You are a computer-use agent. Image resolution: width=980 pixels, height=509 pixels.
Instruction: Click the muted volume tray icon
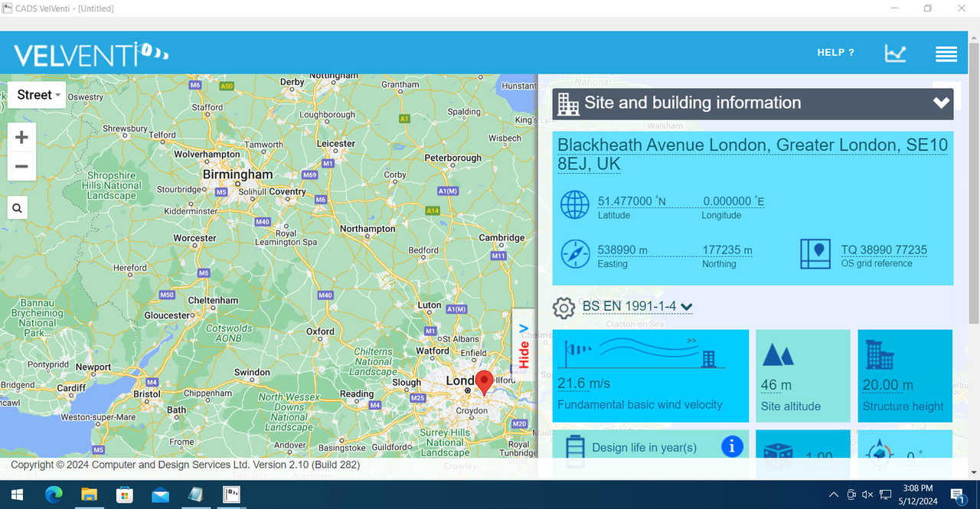click(867, 495)
